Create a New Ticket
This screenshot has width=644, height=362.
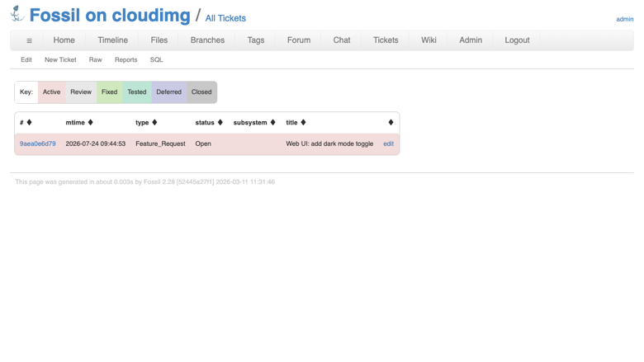[x=60, y=60]
